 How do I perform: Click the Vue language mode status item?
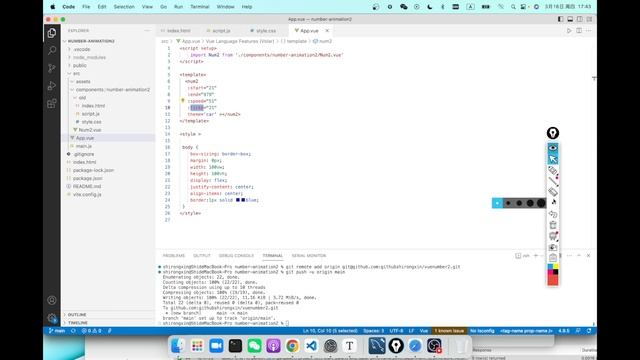point(424,331)
